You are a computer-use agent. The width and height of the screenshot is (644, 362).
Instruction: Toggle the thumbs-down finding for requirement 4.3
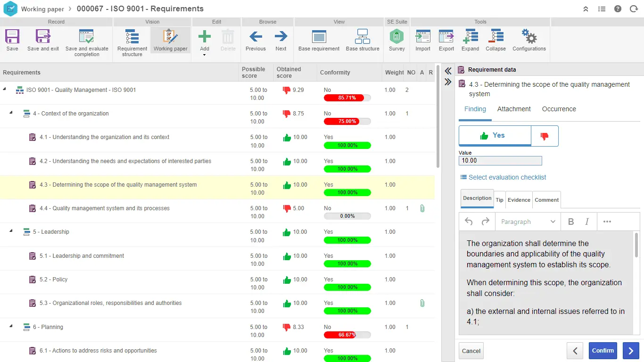545,136
